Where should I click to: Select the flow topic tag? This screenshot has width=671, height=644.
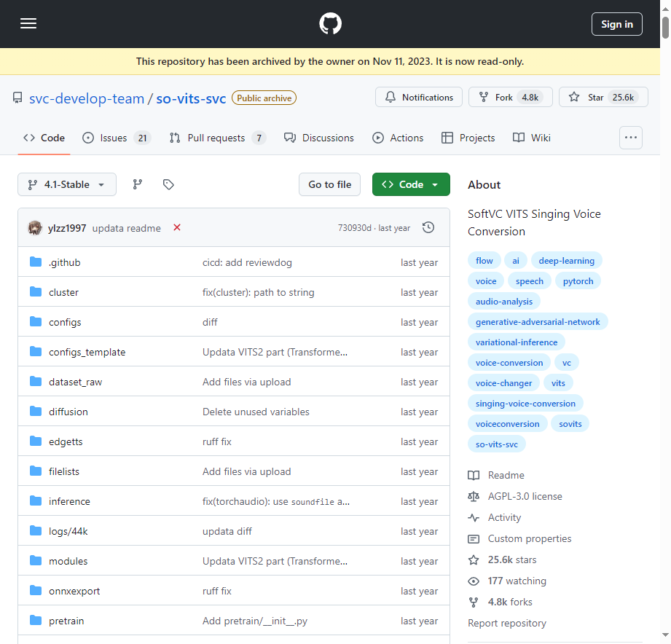484,261
